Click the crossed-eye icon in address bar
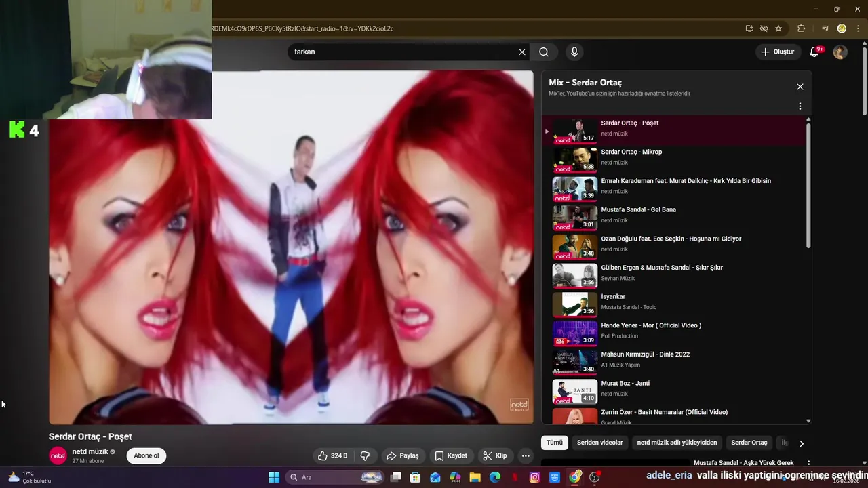The height and width of the screenshot is (488, 868). point(764,28)
